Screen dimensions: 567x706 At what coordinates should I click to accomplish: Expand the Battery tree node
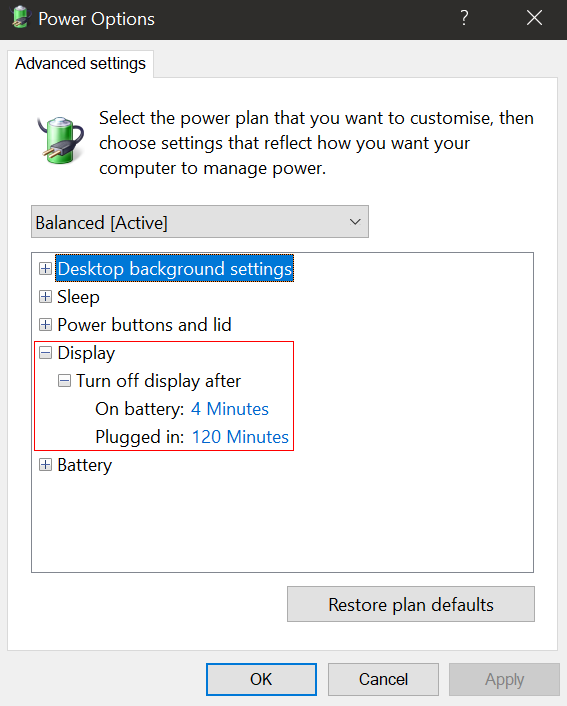pyautogui.click(x=45, y=465)
